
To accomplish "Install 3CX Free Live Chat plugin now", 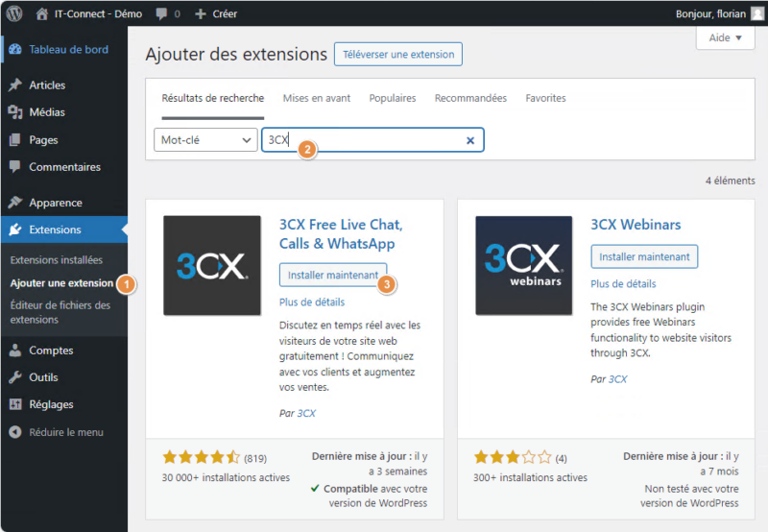I will point(333,275).
